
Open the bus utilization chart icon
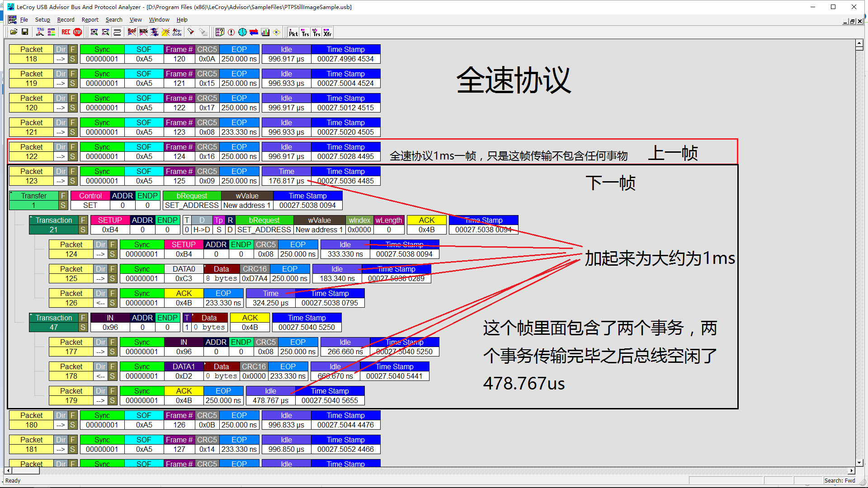click(265, 32)
